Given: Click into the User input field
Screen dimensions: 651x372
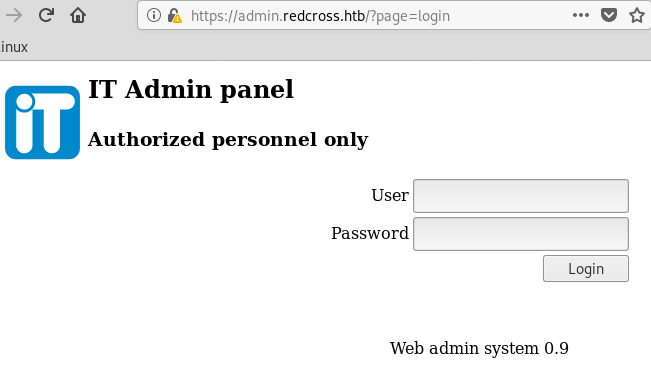Looking at the screenshot, I should (521, 196).
